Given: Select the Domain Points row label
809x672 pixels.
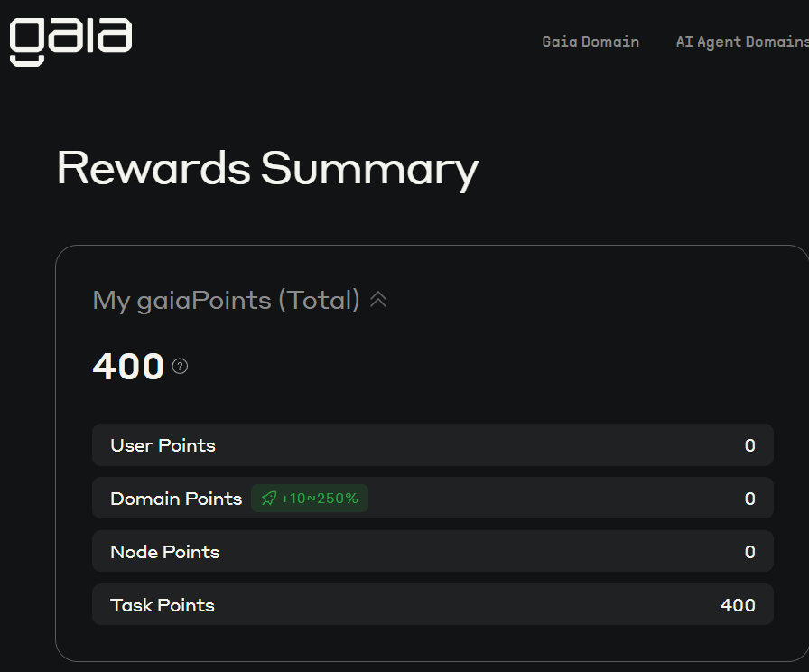Looking at the screenshot, I should pos(176,499).
